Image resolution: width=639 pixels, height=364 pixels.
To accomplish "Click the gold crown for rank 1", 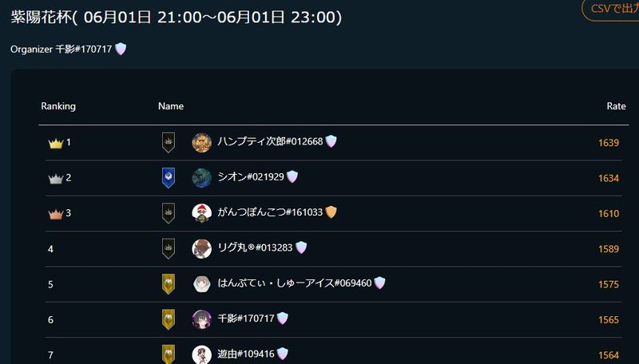I will pyautogui.click(x=55, y=144).
